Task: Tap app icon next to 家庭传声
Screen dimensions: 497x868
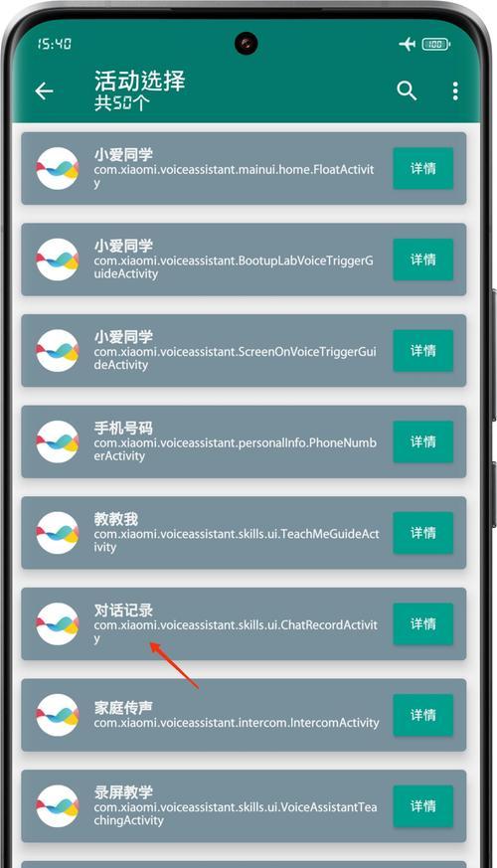Action: [x=58, y=715]
